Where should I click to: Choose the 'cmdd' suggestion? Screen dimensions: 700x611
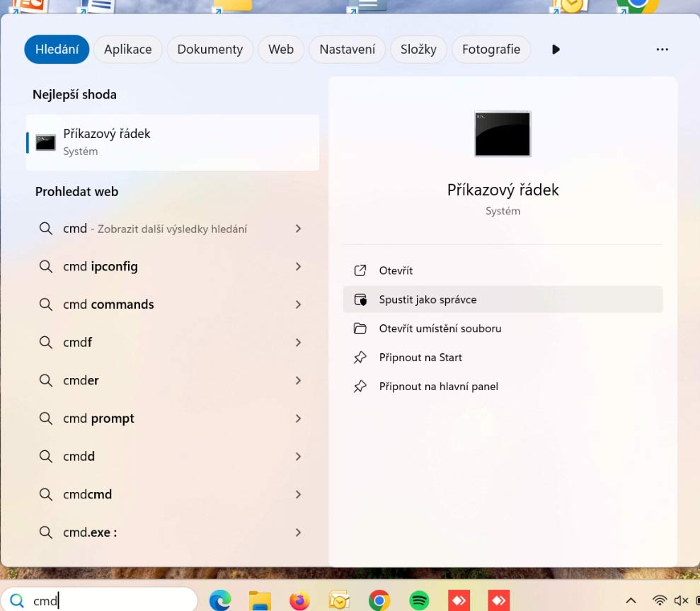[173, 457]
